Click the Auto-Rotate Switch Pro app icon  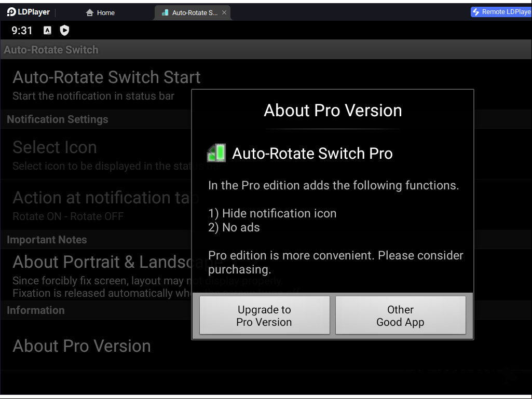tap(216, 153)
